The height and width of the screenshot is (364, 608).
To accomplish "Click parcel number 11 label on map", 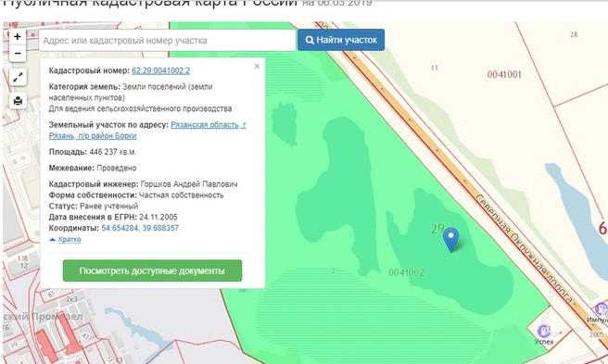I will [x=435, y=68].
